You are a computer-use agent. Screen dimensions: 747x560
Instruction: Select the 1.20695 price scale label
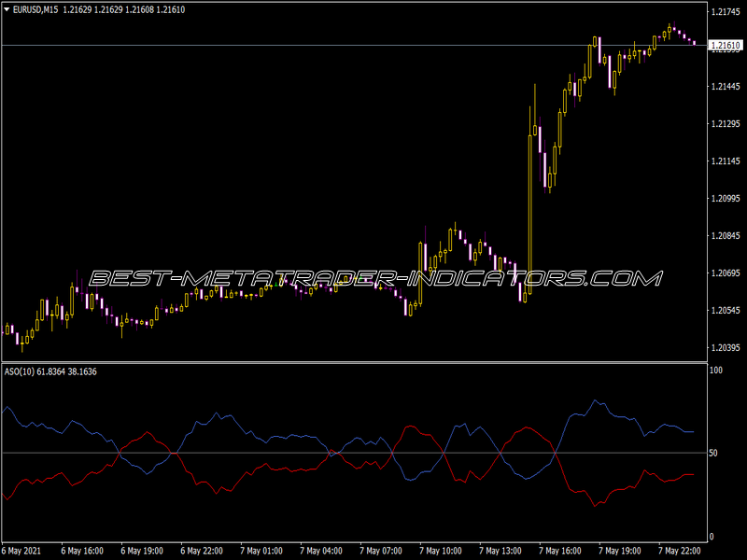pyautogui.click(x=726, y=273)
